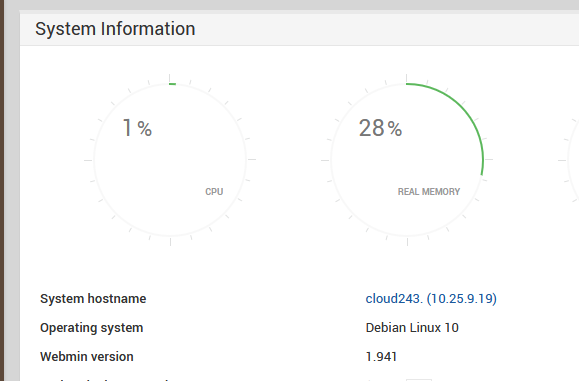The width and height of the screenshot is (579, 381).
Task: Select the 28% memory reading
Action: tap(380, 128)
